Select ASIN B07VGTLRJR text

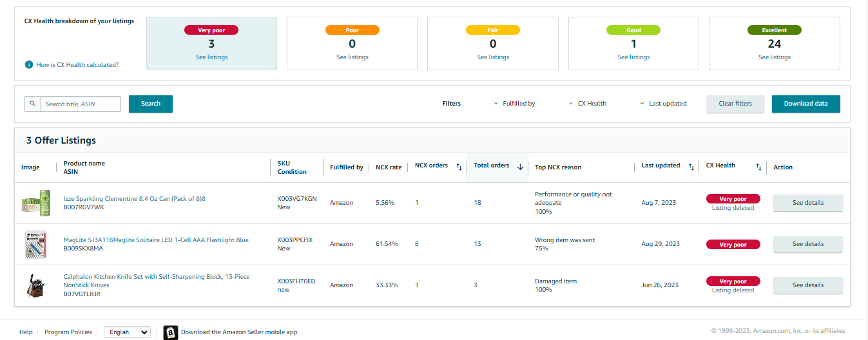tap(82, 294)
